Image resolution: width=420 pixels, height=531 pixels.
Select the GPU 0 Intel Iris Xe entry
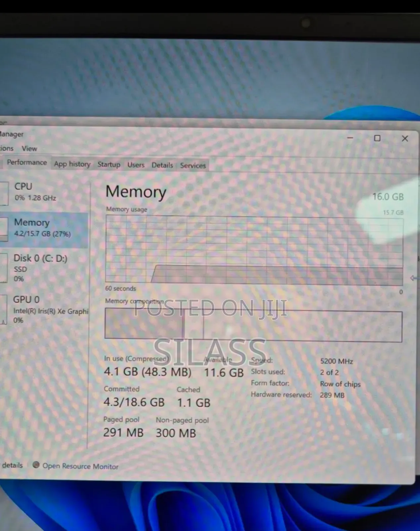[44, 310]
